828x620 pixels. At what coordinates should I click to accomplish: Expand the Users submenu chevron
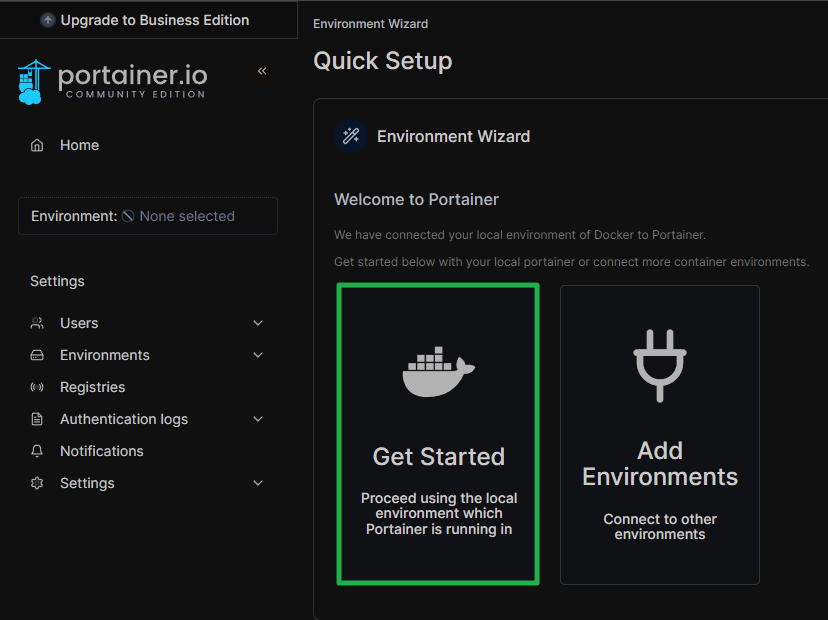point(258,323)
